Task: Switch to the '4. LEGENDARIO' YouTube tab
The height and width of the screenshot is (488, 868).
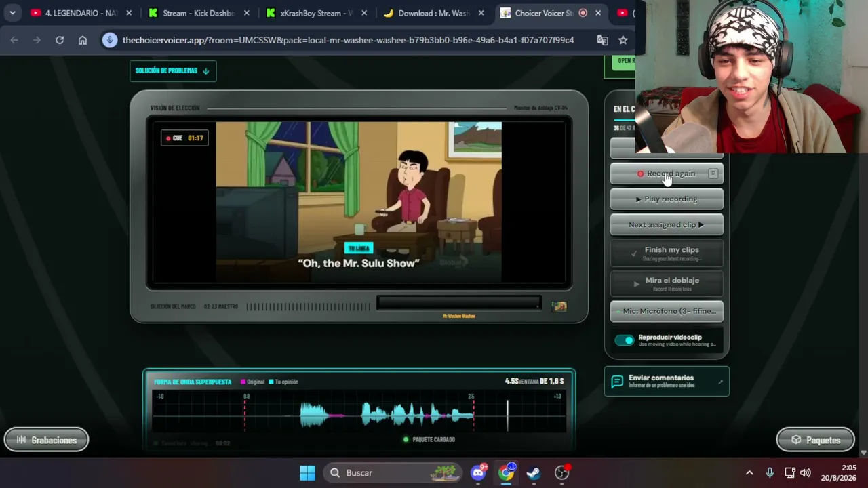Action: click(73, 13)
